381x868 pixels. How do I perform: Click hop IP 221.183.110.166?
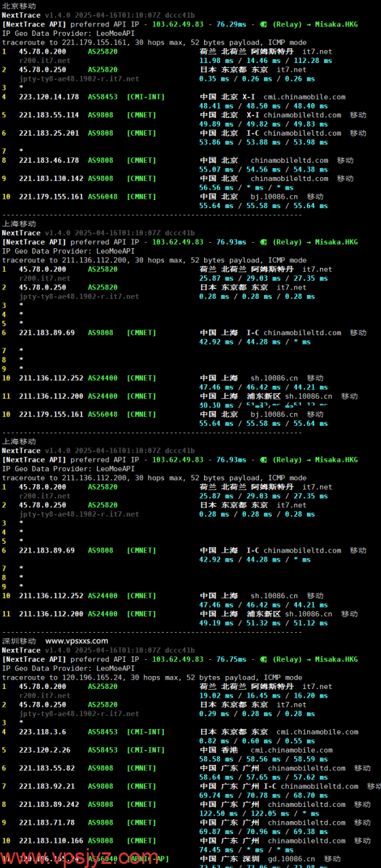(x=51, y=841)
